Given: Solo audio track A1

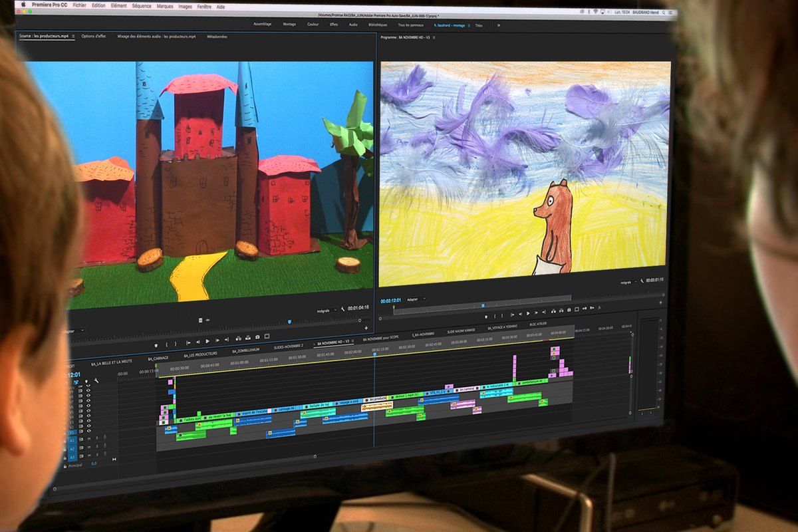Looking at the screenshot, I should pos(97,438).
